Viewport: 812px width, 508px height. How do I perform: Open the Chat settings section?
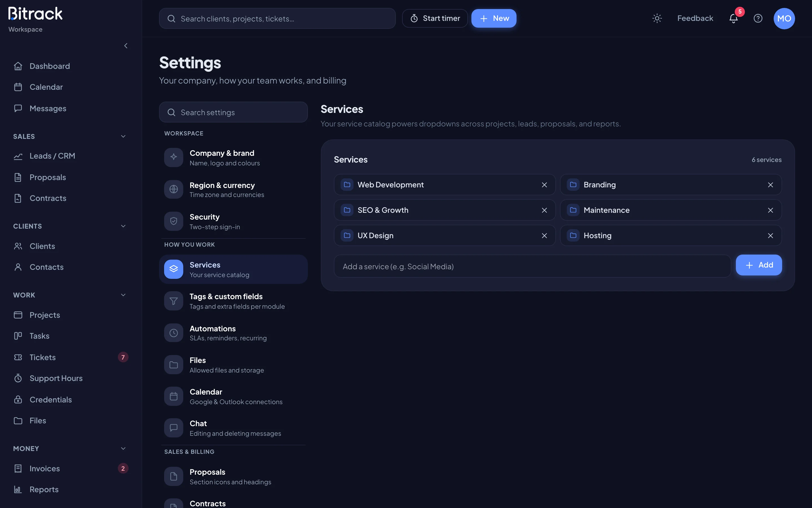pos(233,428)
